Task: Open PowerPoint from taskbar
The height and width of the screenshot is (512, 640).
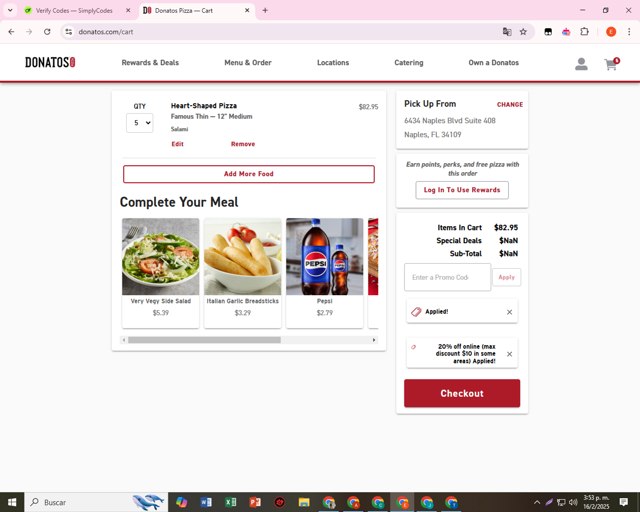Action: click(x=255, y=502)
